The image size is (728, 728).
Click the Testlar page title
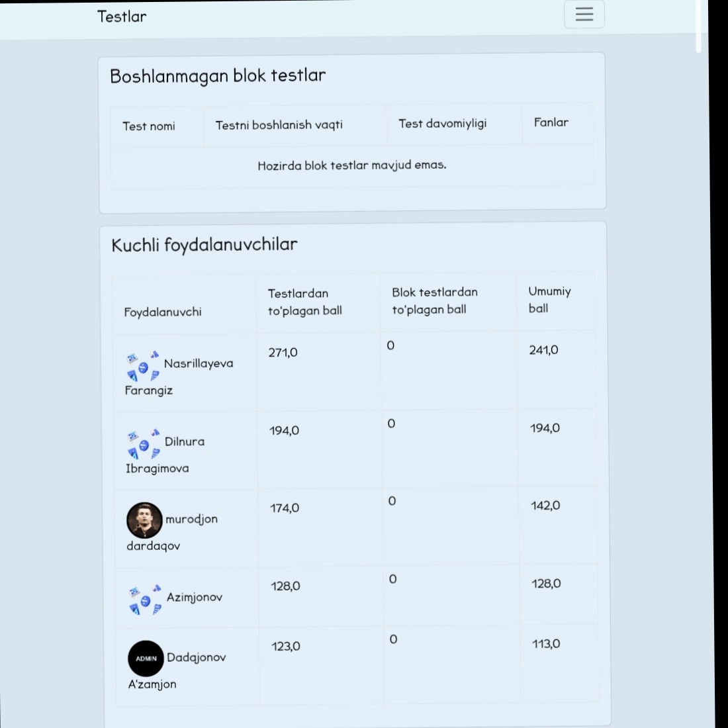pyautogui.click(x=122, y=17)
